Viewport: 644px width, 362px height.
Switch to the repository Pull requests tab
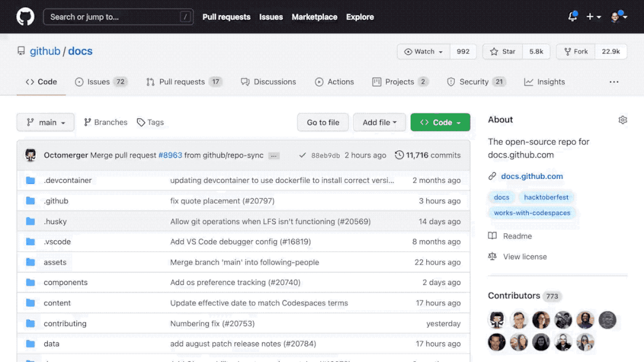click(184, 82)
